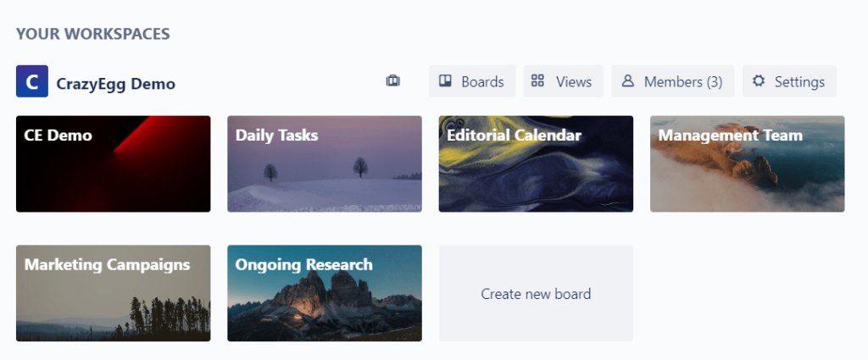
Task: Click the person icon in Members
Action: [x=628, y=81]
